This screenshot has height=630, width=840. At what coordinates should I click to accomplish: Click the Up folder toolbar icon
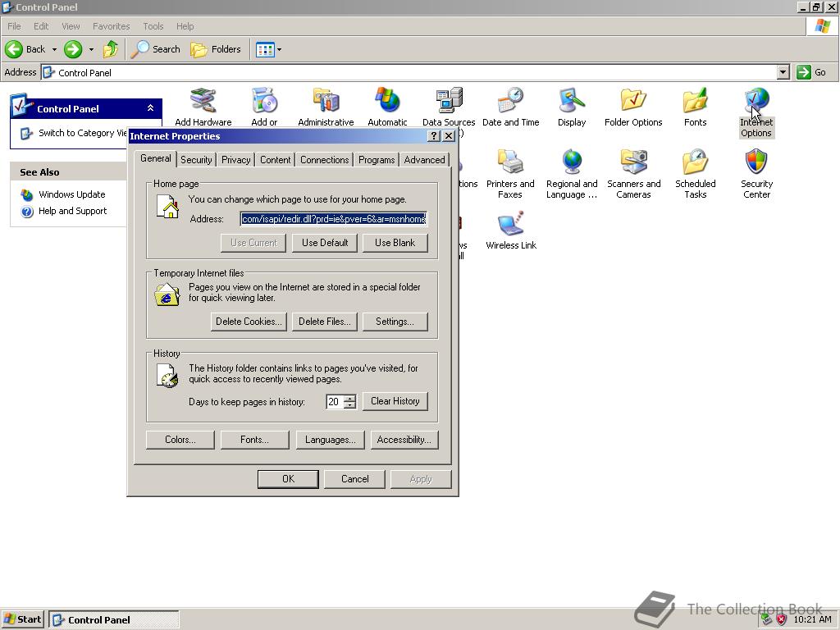click(x=111, y=49)
